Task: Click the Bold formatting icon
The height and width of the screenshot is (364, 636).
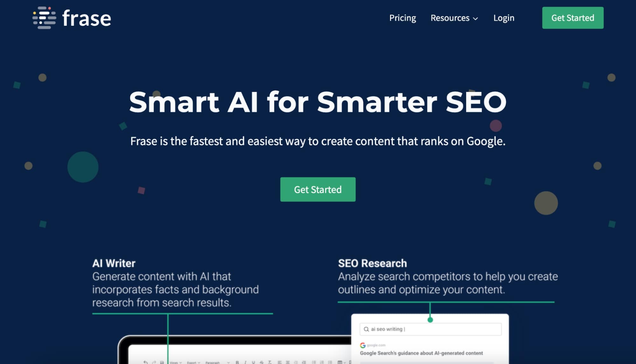Action: pyautogui.click(x=237, y=362)
